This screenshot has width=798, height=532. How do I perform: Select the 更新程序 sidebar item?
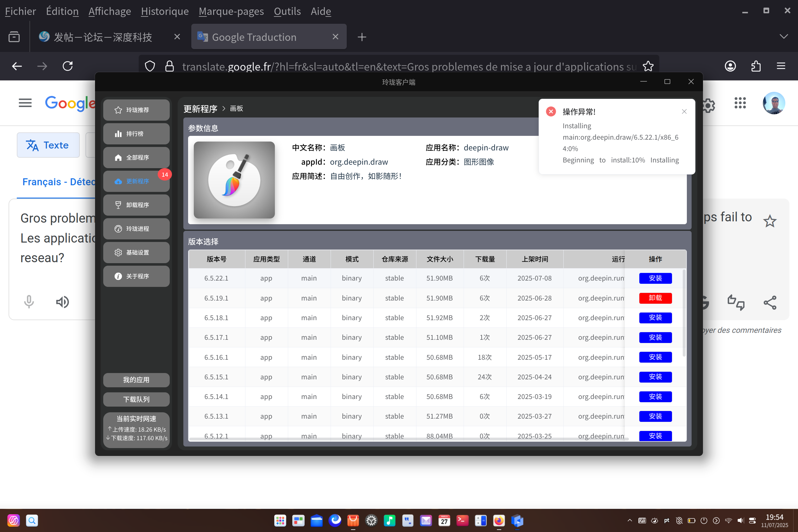(136, 181)
